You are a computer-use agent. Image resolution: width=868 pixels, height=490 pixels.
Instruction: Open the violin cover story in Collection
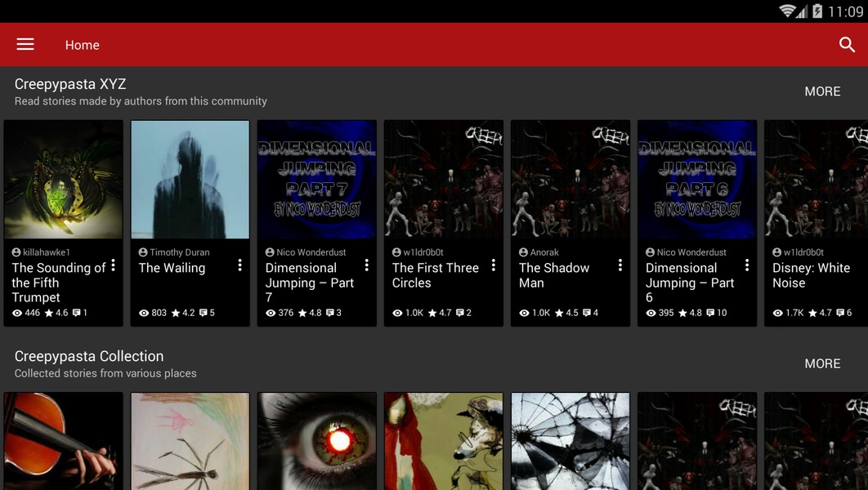coord(64,441)
